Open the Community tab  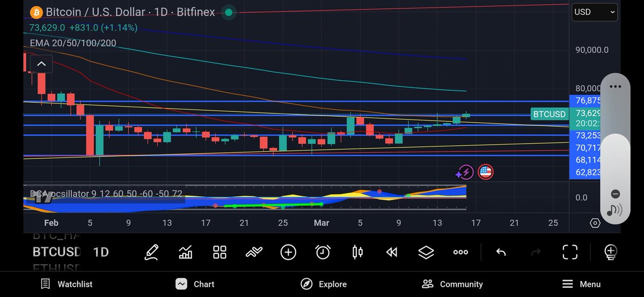(452, 284)
